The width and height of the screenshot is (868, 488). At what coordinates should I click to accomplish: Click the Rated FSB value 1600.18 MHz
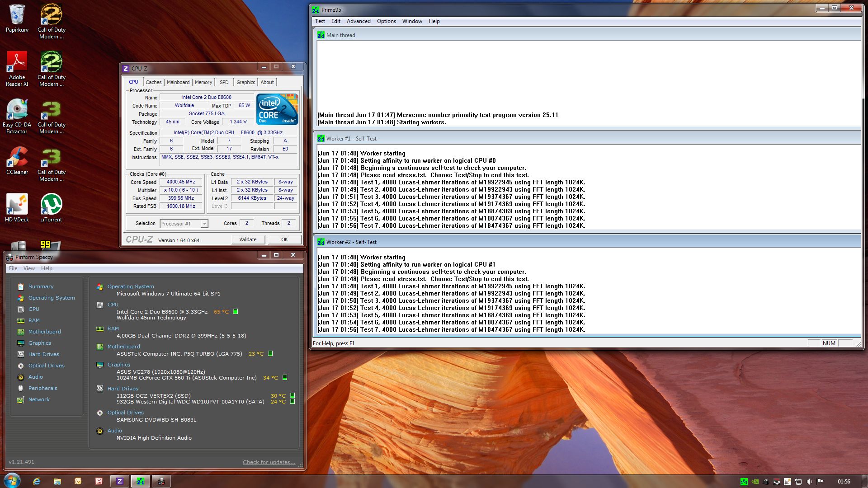click(x=181, y=206)
